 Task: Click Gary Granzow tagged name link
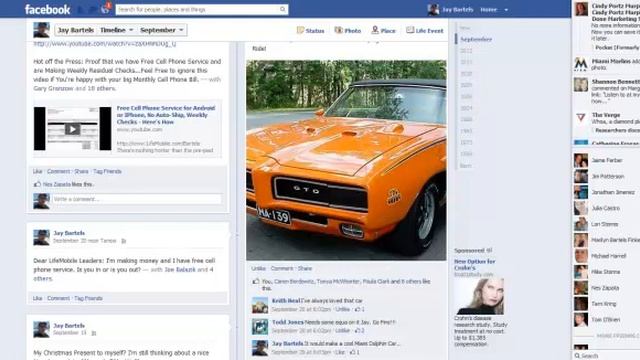tap(53, 88)
